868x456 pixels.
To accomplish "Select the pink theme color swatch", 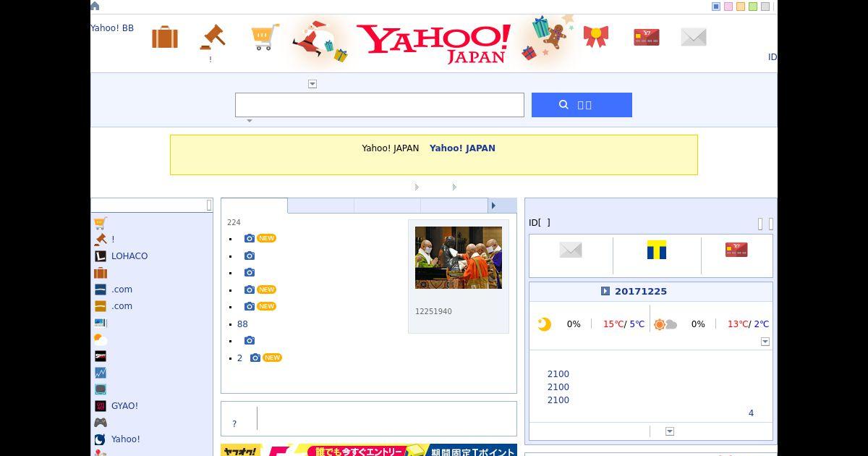I will (x=728, y=7).
